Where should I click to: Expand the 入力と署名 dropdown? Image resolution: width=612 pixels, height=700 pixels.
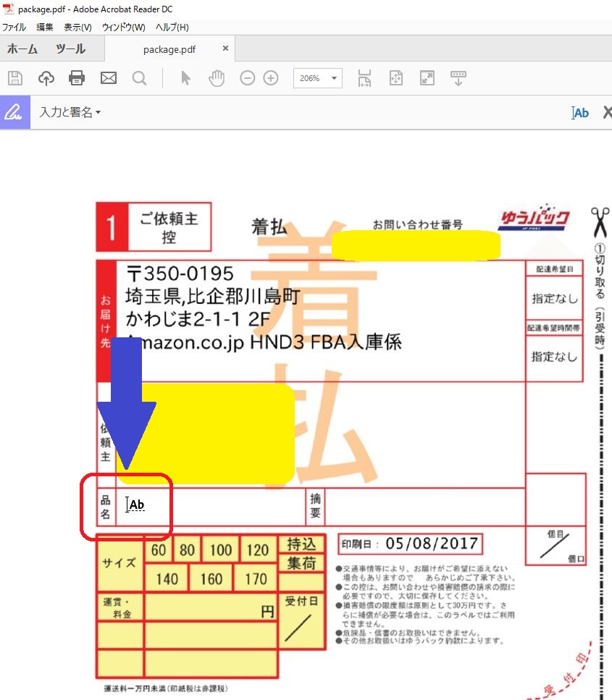[70, 112]
